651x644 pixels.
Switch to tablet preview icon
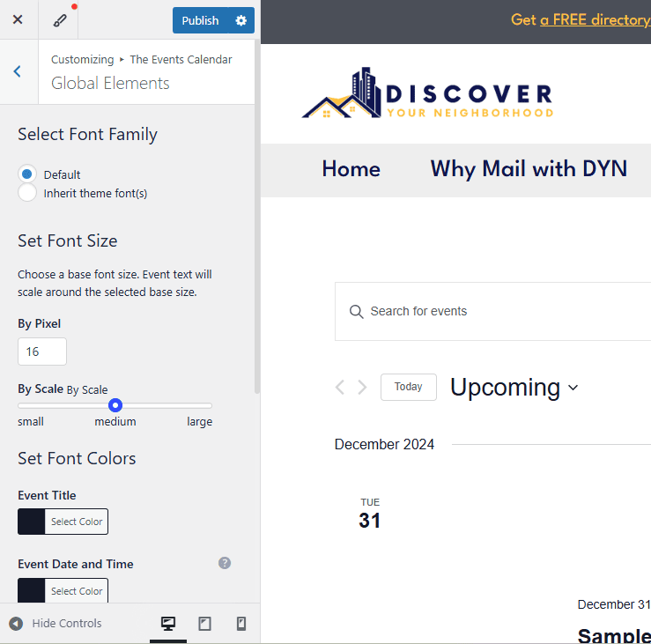click(204, 624)
